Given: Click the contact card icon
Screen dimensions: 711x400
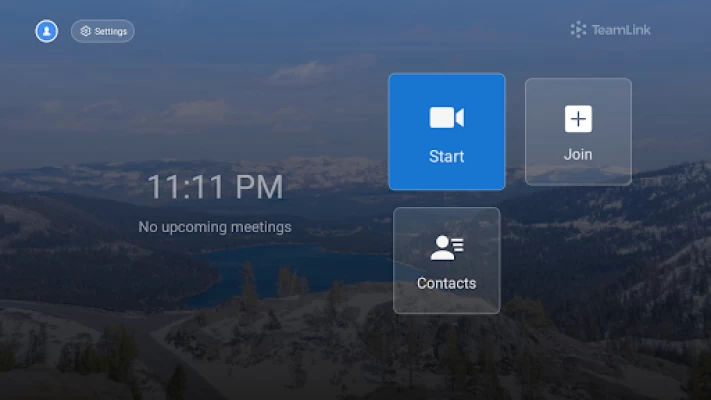Looking at the screenshot, I should coord(446,247).
